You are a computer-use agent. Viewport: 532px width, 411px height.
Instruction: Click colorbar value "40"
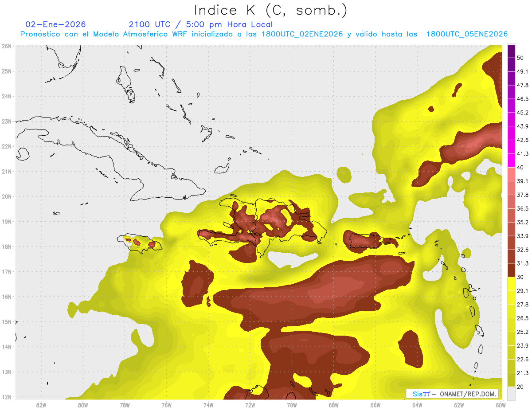coord(521,168)
